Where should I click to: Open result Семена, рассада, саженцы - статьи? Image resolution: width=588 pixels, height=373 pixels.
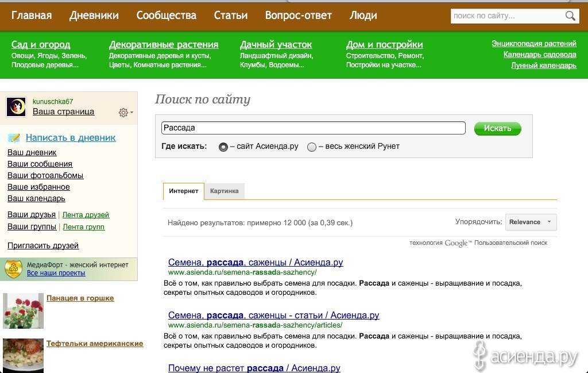click(273, 315)
